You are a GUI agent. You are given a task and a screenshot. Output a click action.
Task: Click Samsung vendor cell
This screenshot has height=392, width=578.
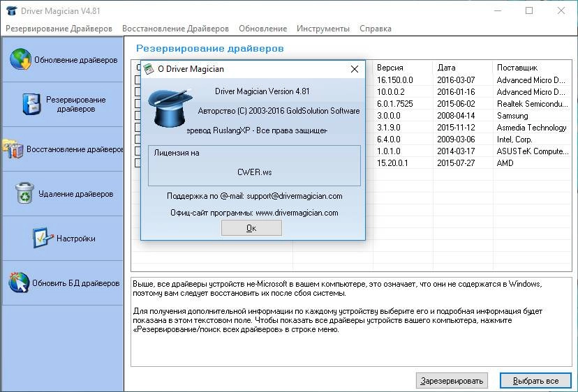512,116
